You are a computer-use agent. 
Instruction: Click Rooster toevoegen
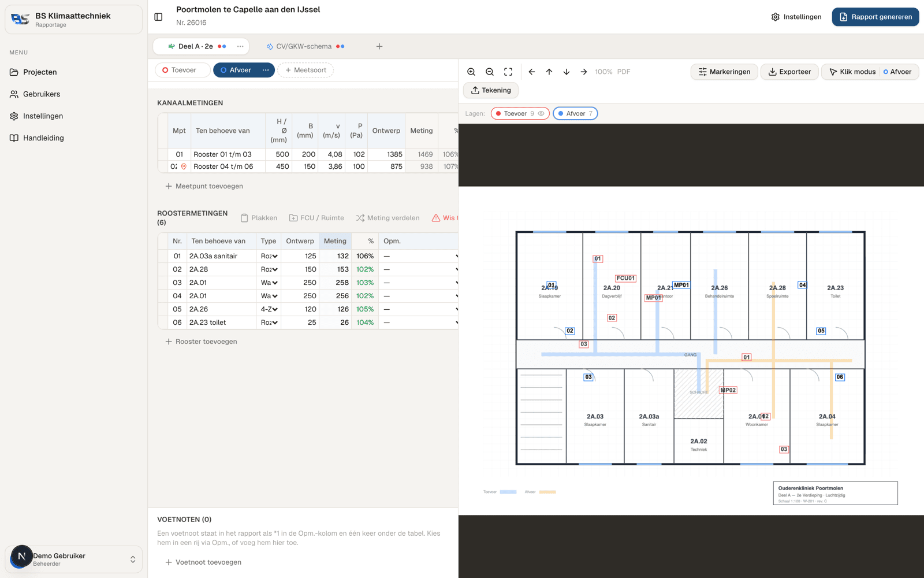pyautogui.click(x=201, y=342)
